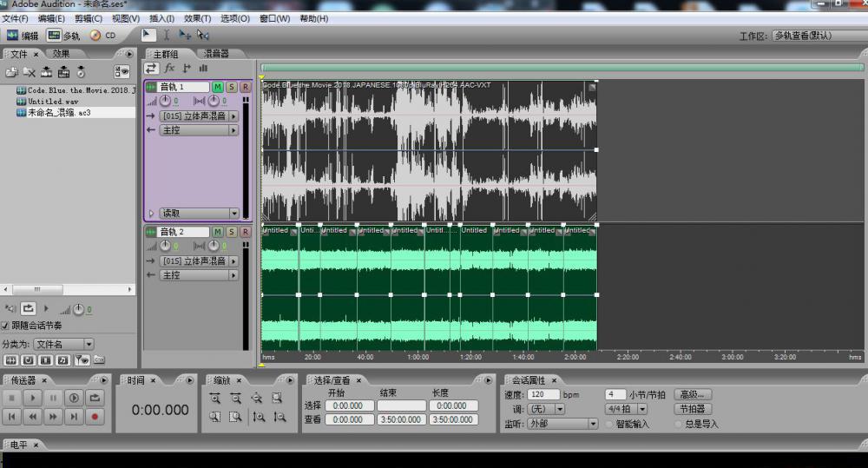868x468 pixels.
Task: Click the 高级... button
Action: tap(693, 395)
